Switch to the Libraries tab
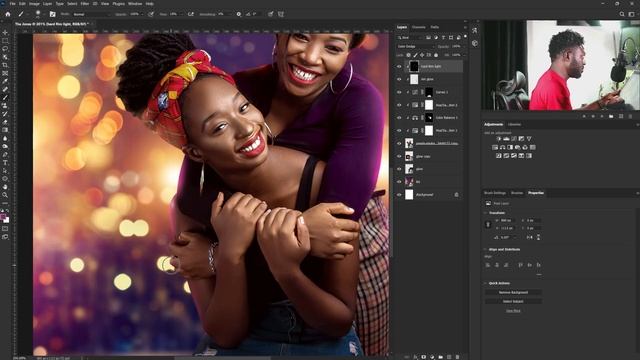The width and height of the screenshot is (640, 360). (x=514, y=124)
